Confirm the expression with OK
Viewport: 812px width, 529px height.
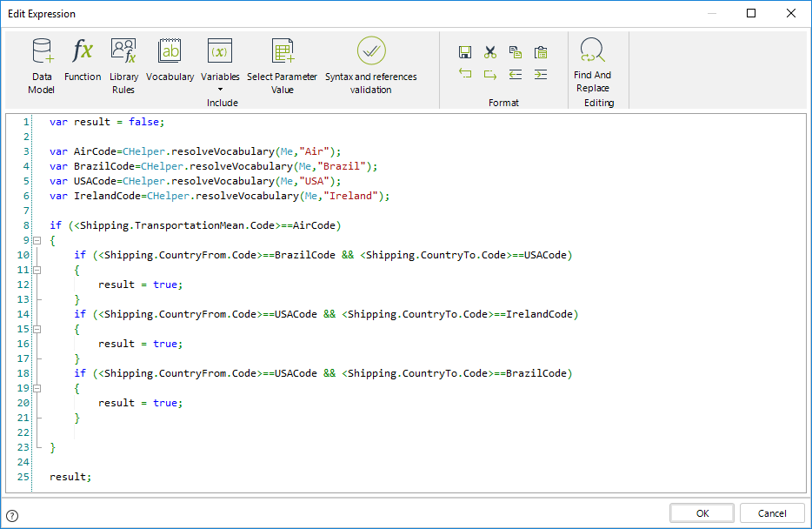click(702, 513)
